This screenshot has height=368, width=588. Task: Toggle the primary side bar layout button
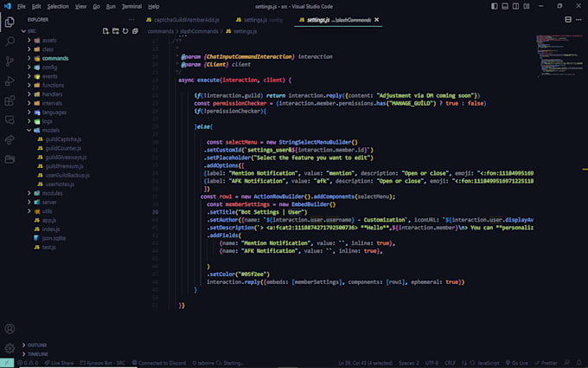[495, 6]
